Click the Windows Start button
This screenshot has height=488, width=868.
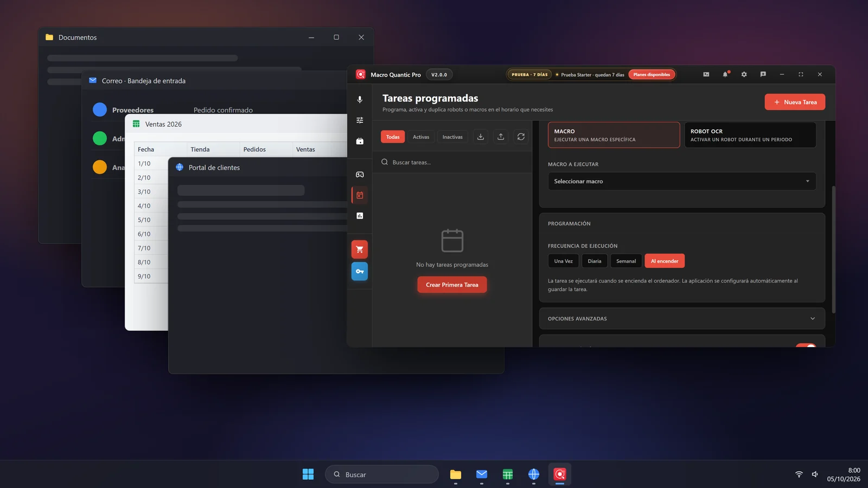tap(308, 474)
